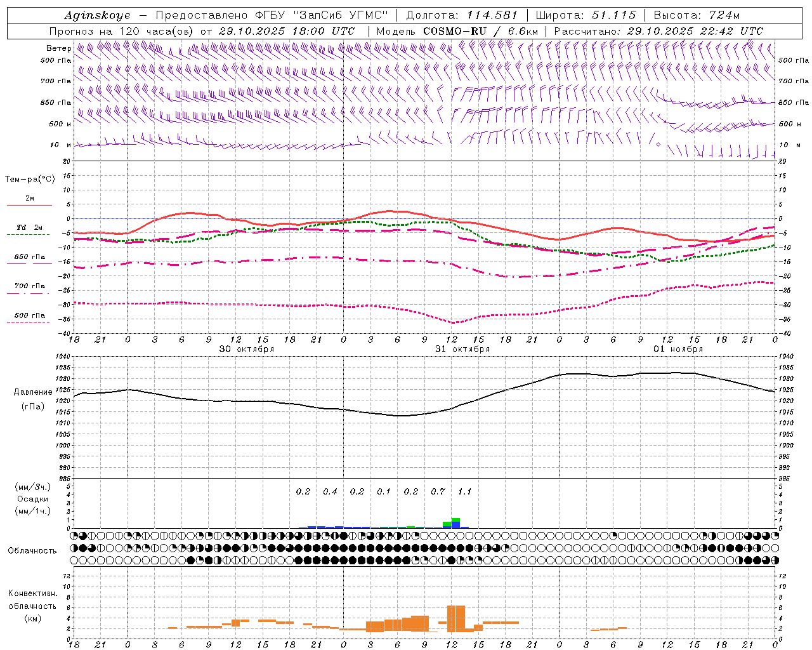812x650 pixels.
Task: Click the Ветер wind barbs label
Action: [58, 48]
